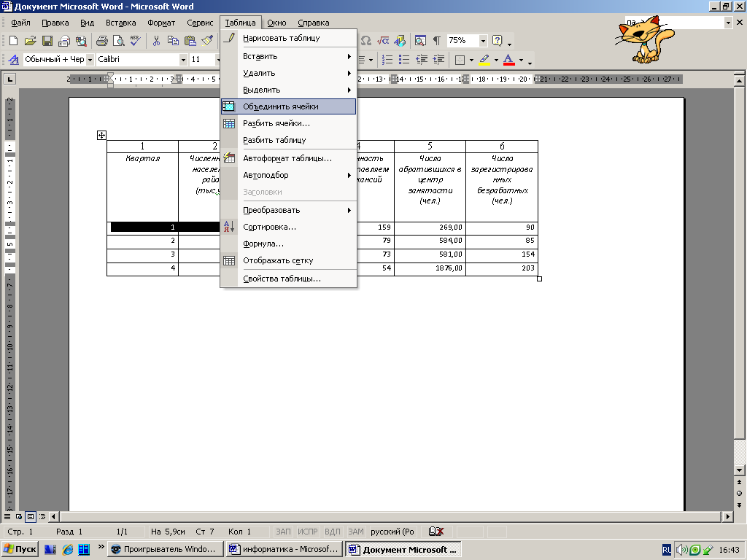Screen dimensions: 747x560
Task: Open the Calibri font name dropdown
Action: click(x=183, y=60)
